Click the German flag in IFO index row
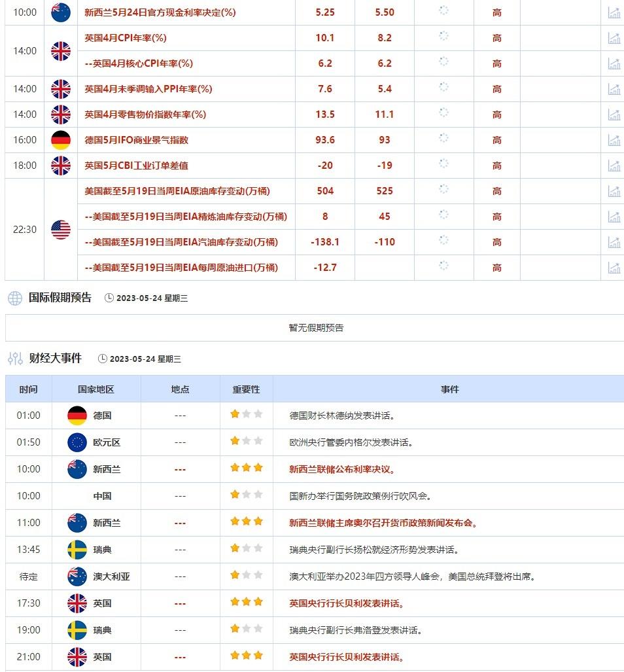 tap(61, 140)
